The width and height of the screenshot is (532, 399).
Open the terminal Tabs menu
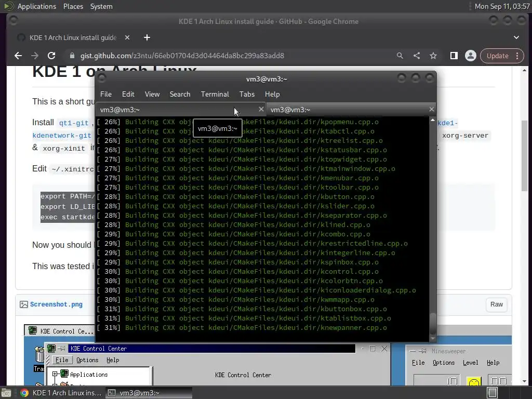pos(247,95)
